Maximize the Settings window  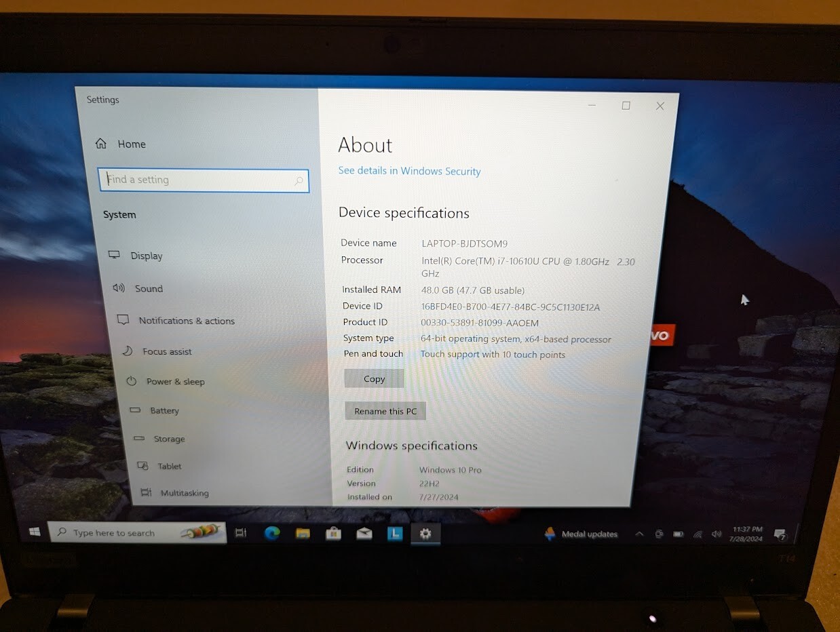point(626,106)
